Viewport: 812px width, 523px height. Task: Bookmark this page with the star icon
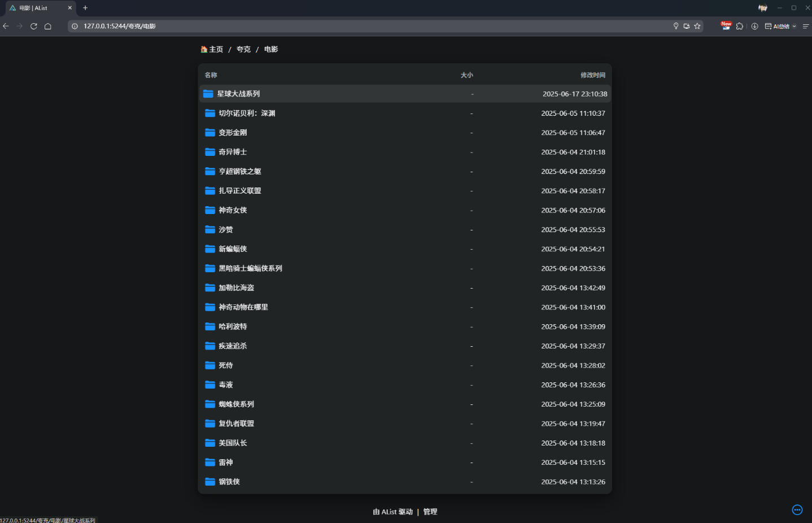[x=697, y=26]
